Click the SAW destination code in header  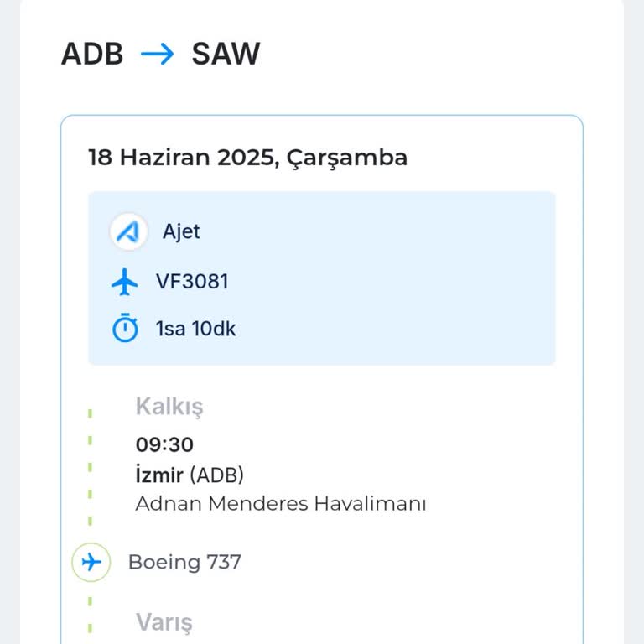[x=226, y=55]
